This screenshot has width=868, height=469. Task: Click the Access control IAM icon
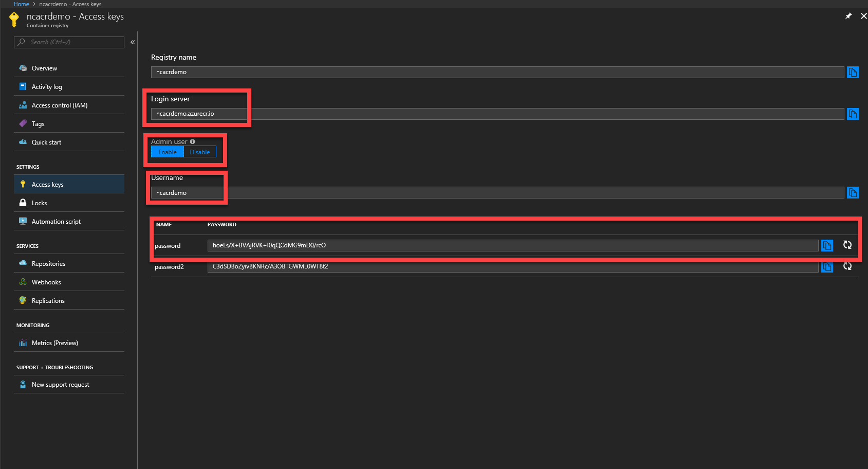click(x=23, y=105)
